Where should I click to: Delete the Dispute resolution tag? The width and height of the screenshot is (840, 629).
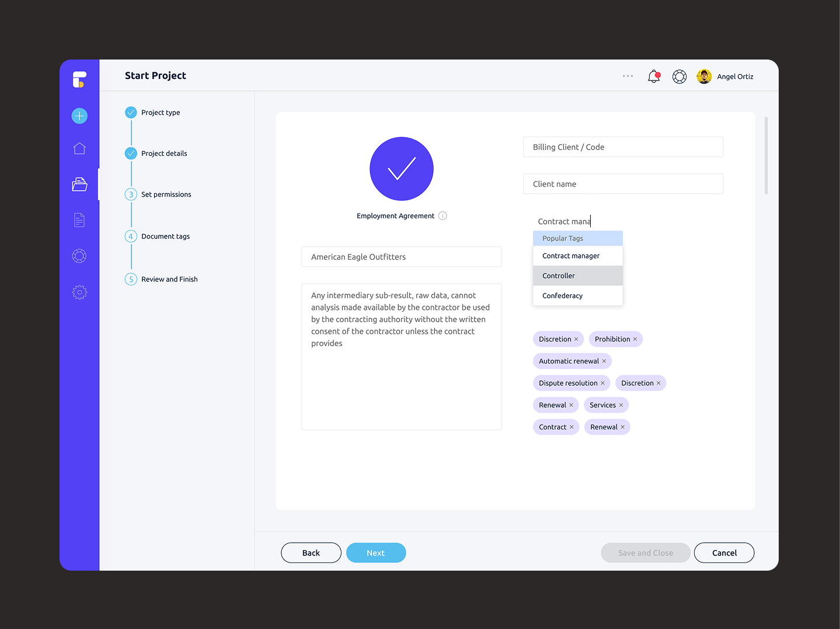(x=602, y=383)
